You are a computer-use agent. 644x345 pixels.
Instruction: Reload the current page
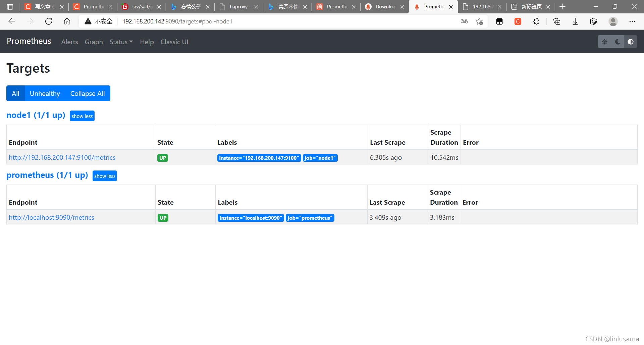[x=49, y=21]
